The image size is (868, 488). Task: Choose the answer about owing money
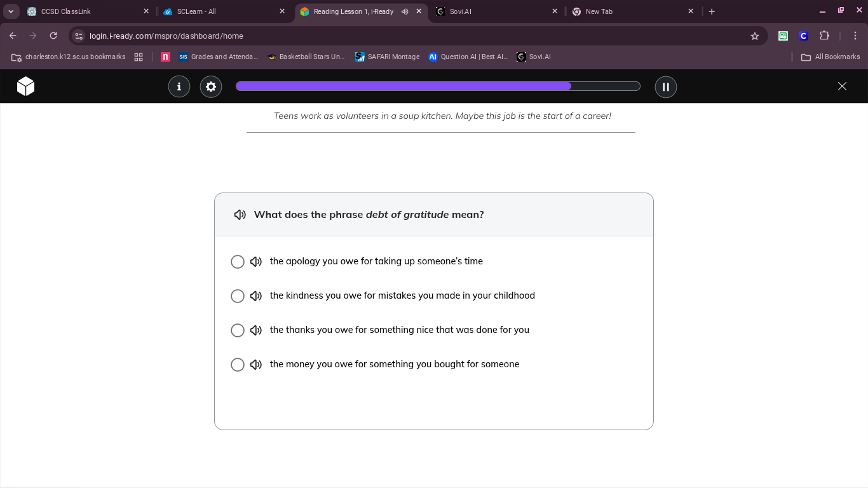coord(238,365)
